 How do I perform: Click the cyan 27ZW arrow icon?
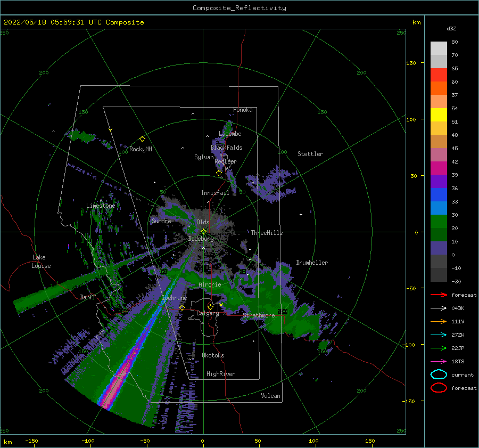coord(439,335)
